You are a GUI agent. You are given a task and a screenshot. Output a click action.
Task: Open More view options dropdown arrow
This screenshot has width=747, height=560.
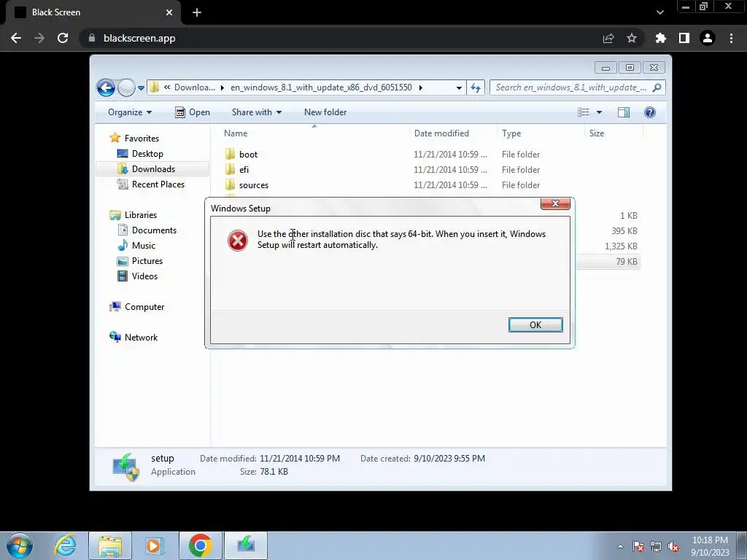click(600, 112)
